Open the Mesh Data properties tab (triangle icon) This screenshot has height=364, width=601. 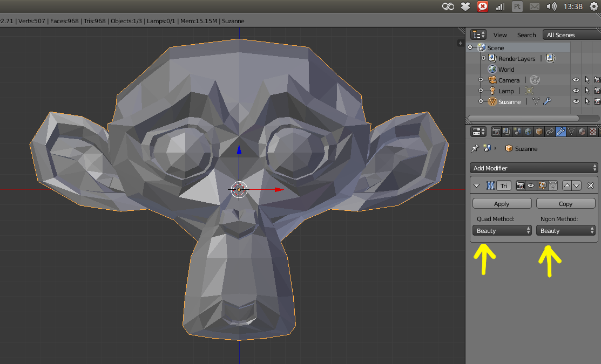571,132
